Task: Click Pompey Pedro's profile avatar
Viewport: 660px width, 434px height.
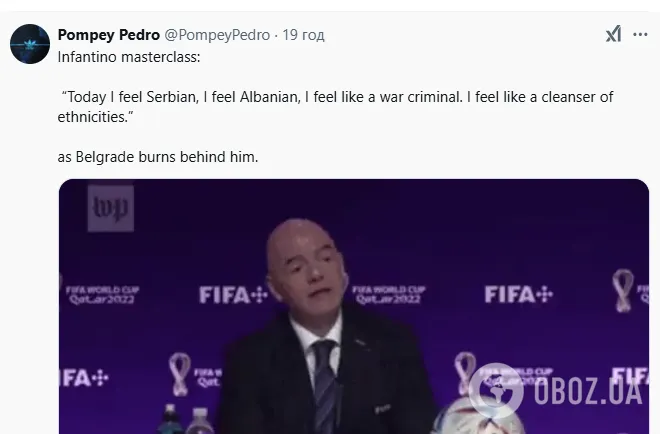Action: tap(29, 44)
